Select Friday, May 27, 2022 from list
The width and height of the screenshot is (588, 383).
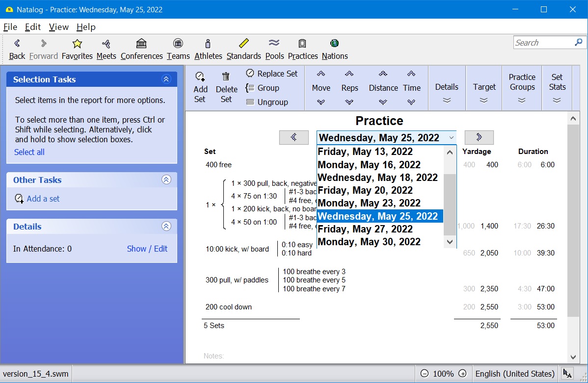(365, 229)
